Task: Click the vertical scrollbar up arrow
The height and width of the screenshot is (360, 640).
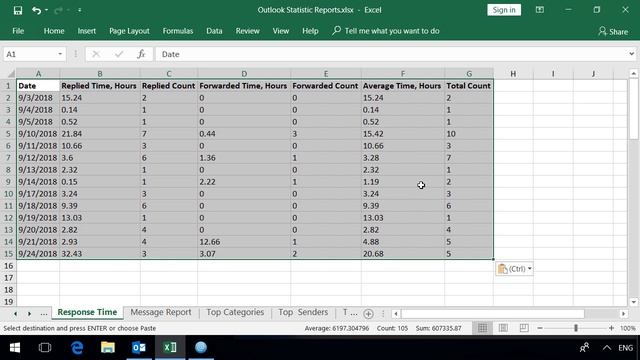Action: tap(633, 73)
